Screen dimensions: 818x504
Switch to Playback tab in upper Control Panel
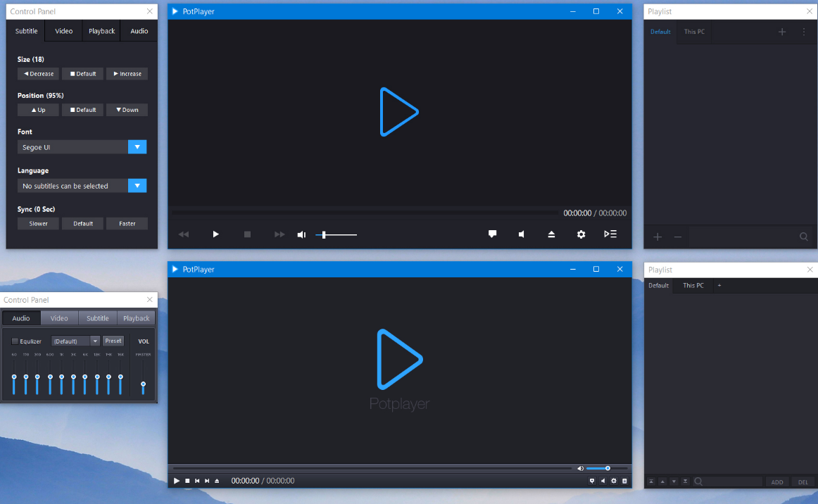(102, 31)
